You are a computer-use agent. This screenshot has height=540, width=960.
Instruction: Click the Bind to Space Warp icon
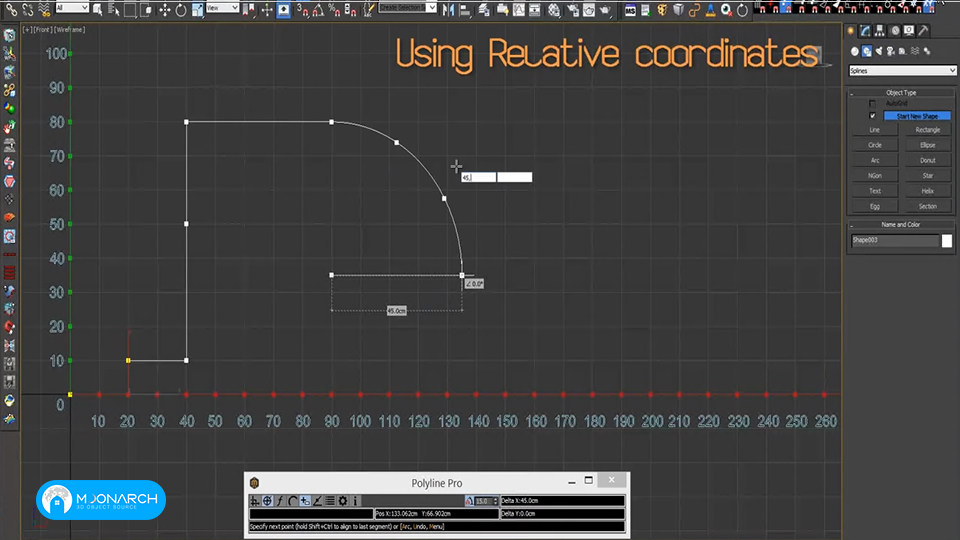point(44,9)
